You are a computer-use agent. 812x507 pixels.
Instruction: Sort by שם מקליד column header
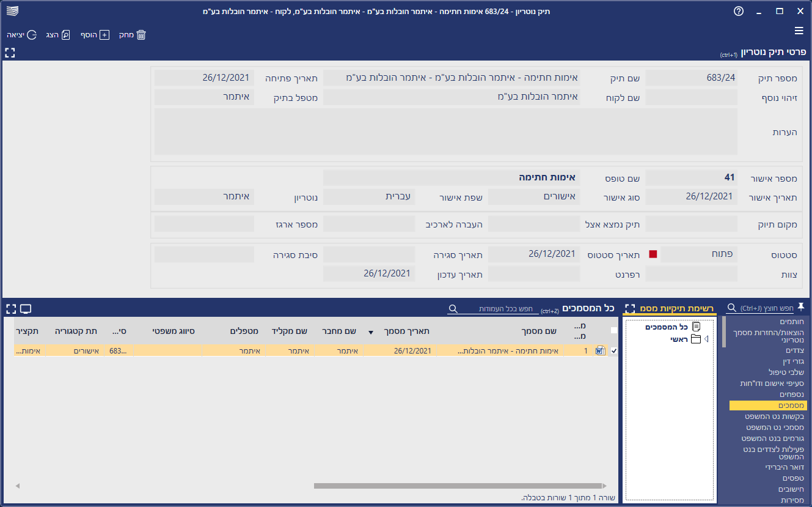[x=290, y=331]
